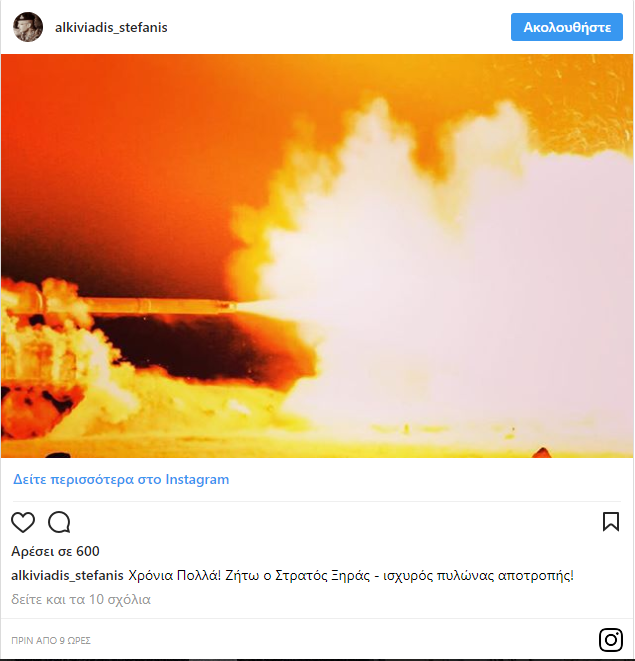Viewport: 635px width, 661px height.
Task: Open comments via the speech bubble icon
Action: pyautogui.click(x=59, y=522)
